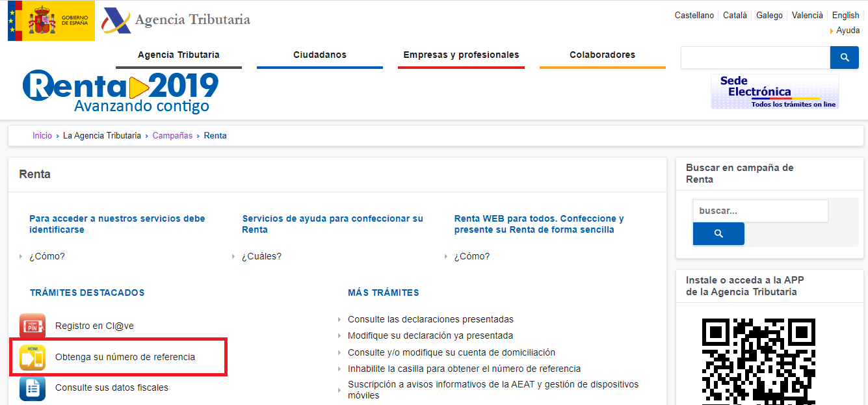Image resolution: width=868 pixels, height=405 pixels.
Task: Click the buscar... input field
Action: (760, 211)
